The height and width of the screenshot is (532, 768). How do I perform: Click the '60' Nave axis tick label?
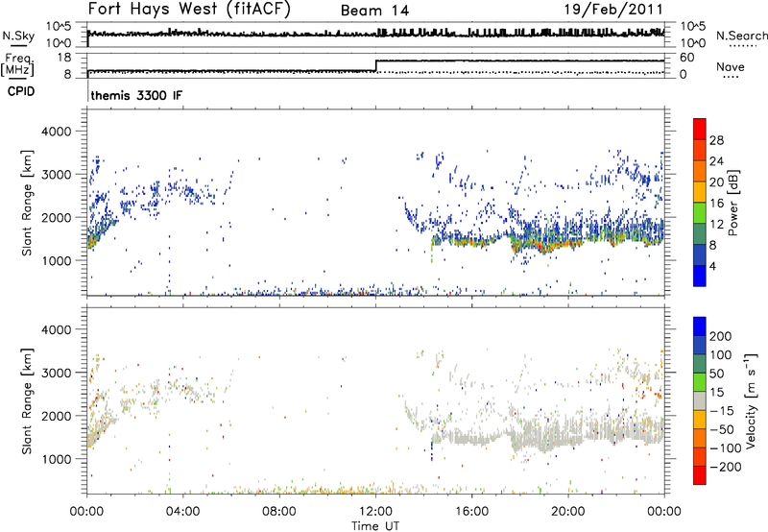687,58
